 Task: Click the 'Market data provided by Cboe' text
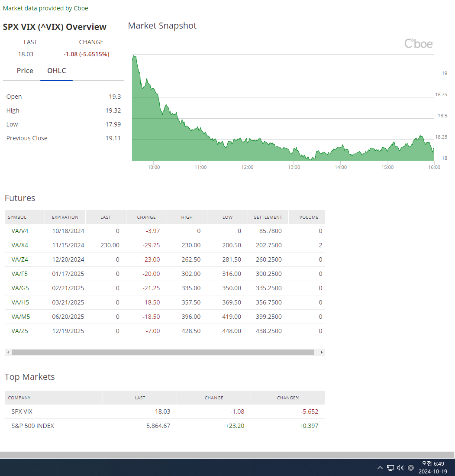(x=45, y=8)
